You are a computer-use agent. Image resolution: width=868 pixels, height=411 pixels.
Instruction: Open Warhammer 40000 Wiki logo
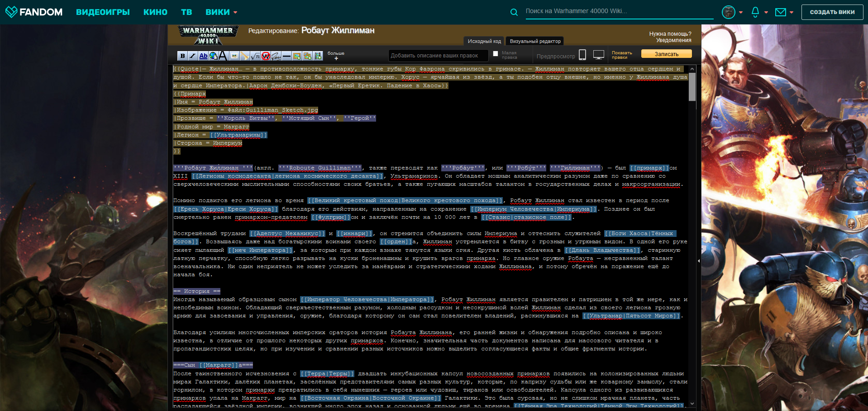pyautogui.click(x=208, y=35)
